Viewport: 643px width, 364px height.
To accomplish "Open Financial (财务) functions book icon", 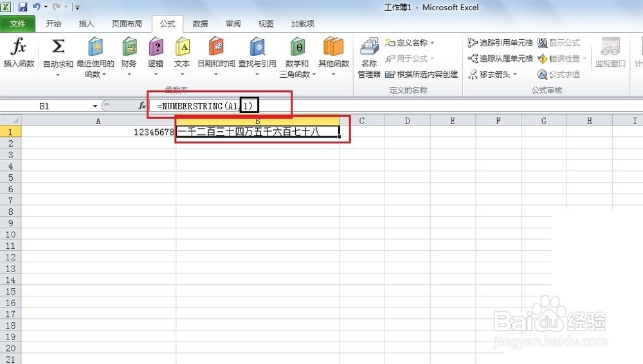I will (129, 46).
